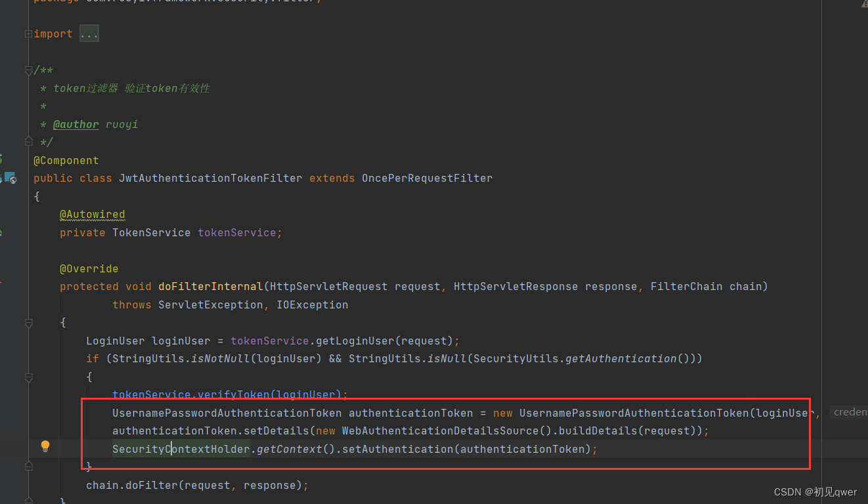The image size is (868, 504).
Task: Click IOException in the throws clause
Action: (x=313, y=304)
